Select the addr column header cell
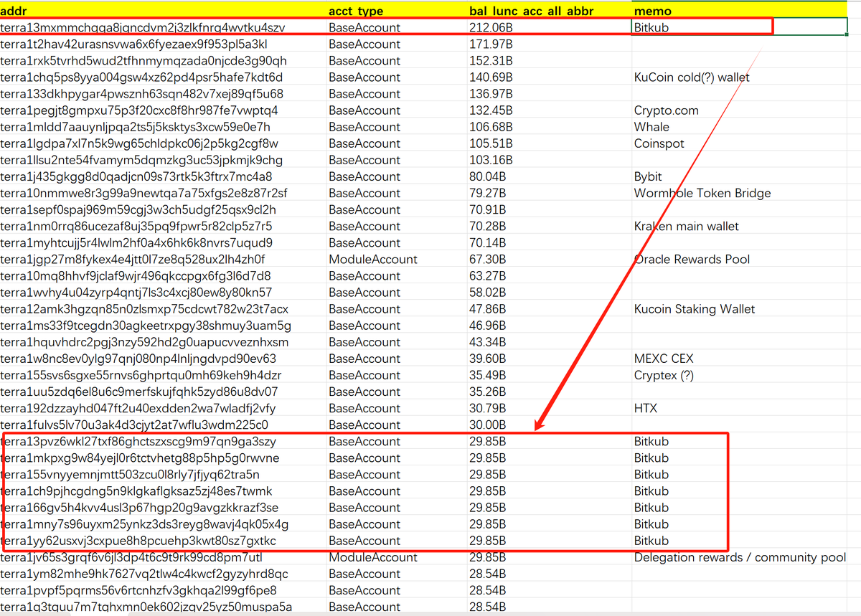 (163, 11)
